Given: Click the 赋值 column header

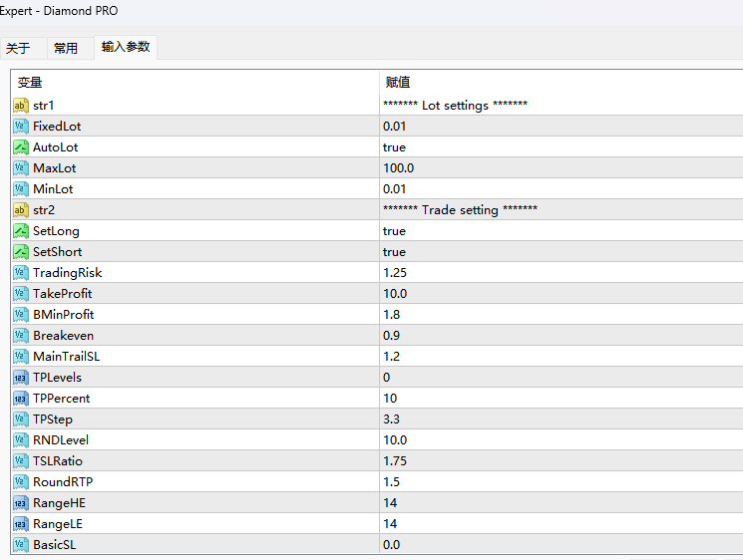Looking at the screenshot, I should point(397,82).
